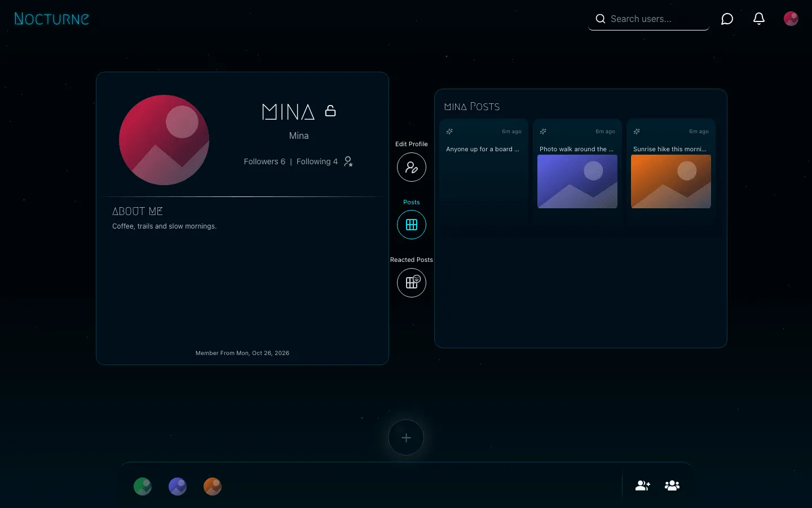Click sparkle icon on 'Sunrise hike' post
This screenshot has height=508, width=812.
(x=637, y=132)
